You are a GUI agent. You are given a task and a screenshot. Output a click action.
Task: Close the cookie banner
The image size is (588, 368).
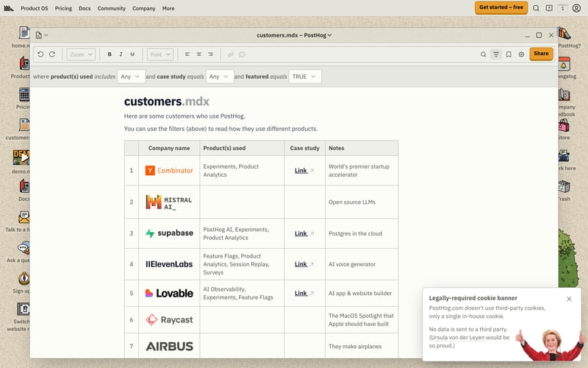569,299
